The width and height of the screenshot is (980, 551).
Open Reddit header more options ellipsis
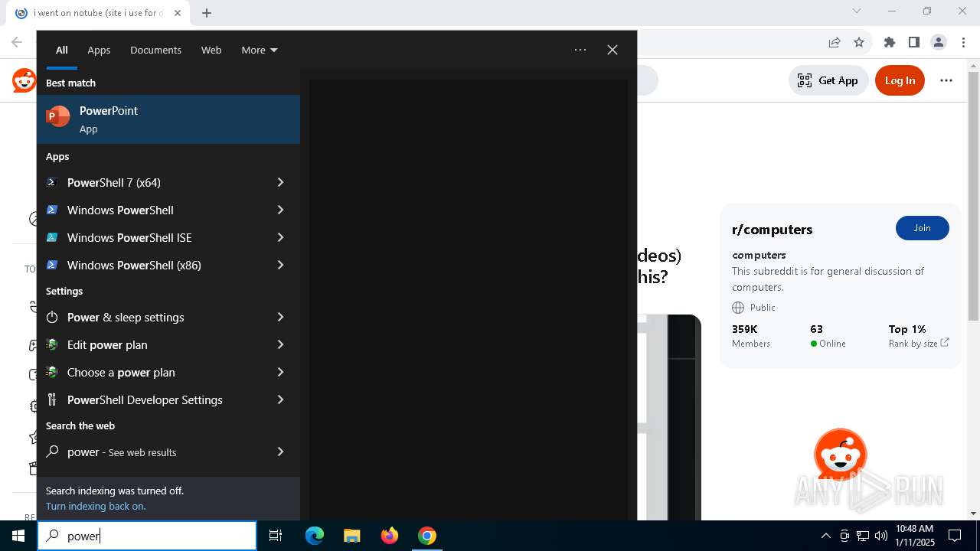[946, 80]
